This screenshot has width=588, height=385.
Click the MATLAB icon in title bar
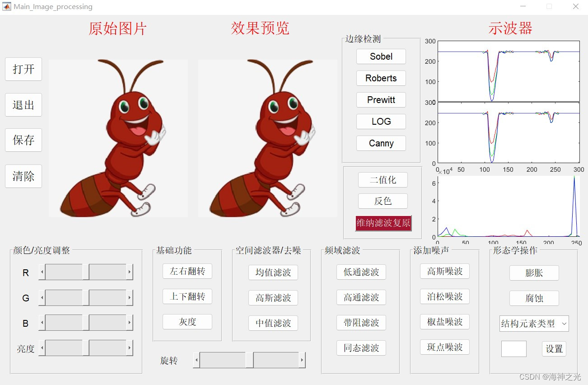coord(7,6)
